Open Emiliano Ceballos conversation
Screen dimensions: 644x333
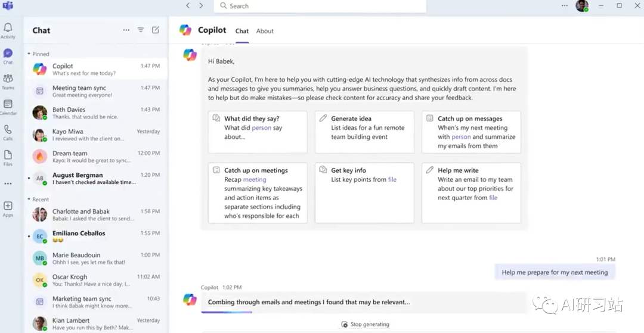pyautogui.click(x=95, y=236)
